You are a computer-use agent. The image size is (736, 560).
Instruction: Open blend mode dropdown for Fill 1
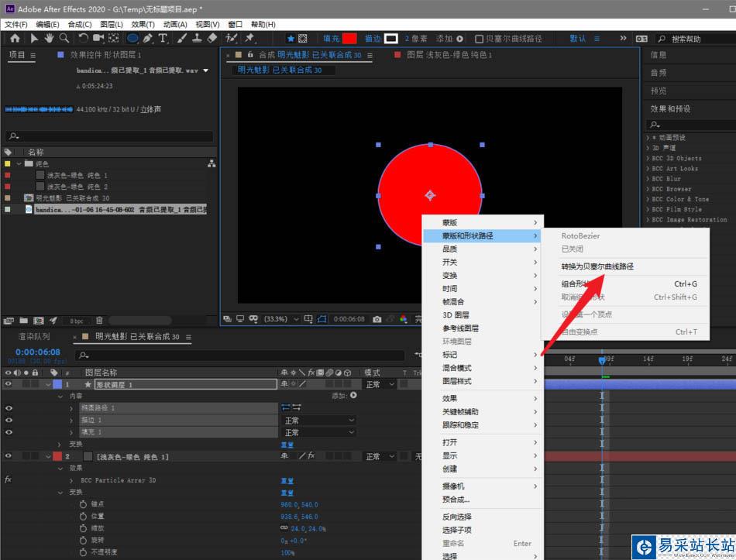coord(318,433)
